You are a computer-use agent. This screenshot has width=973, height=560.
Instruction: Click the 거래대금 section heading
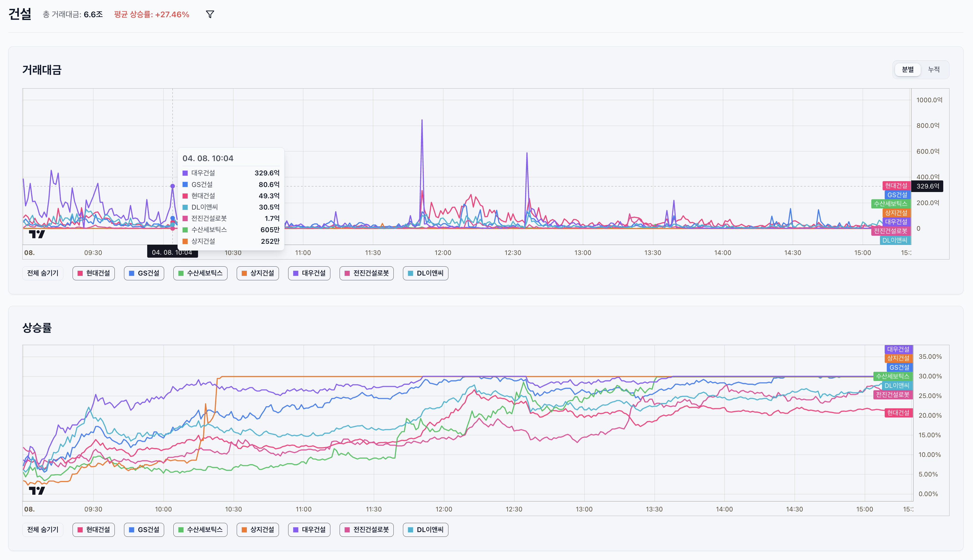point(42,70)
